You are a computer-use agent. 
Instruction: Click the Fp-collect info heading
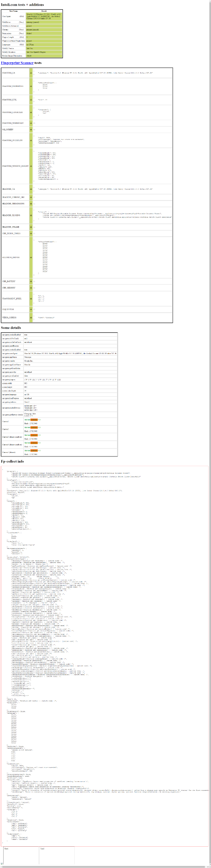tap(12, 462)
